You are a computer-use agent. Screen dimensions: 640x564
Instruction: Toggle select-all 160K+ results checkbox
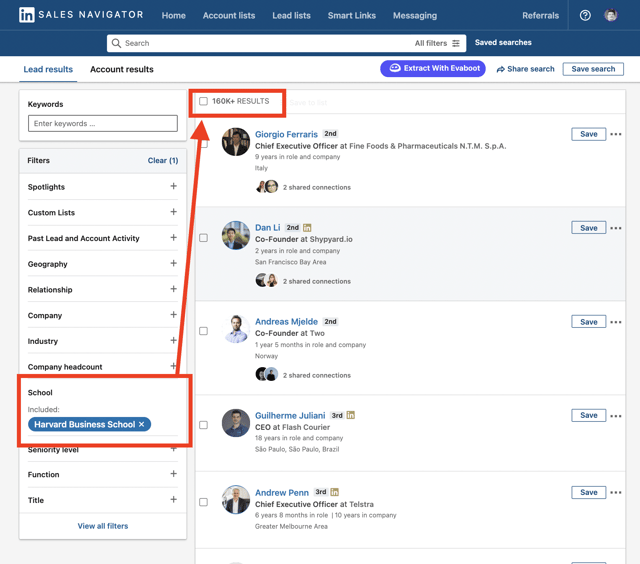coord(203,101)
